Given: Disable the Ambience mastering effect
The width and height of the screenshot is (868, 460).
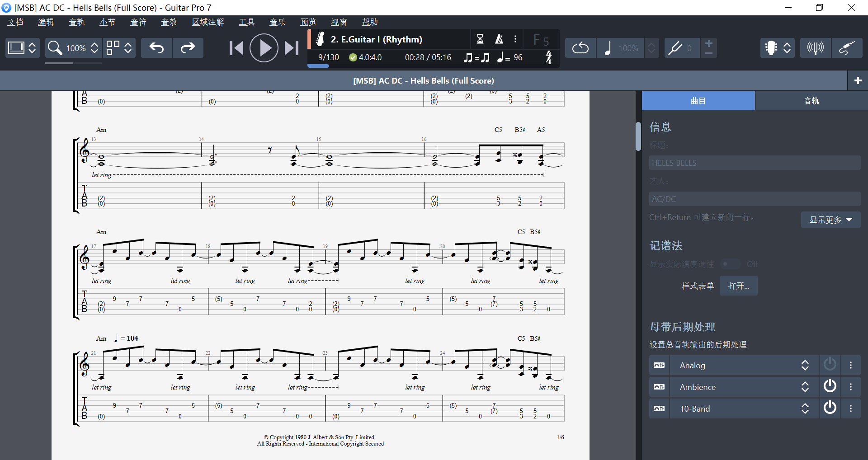Looking at the screenshot, I should (x=830, y=386).
